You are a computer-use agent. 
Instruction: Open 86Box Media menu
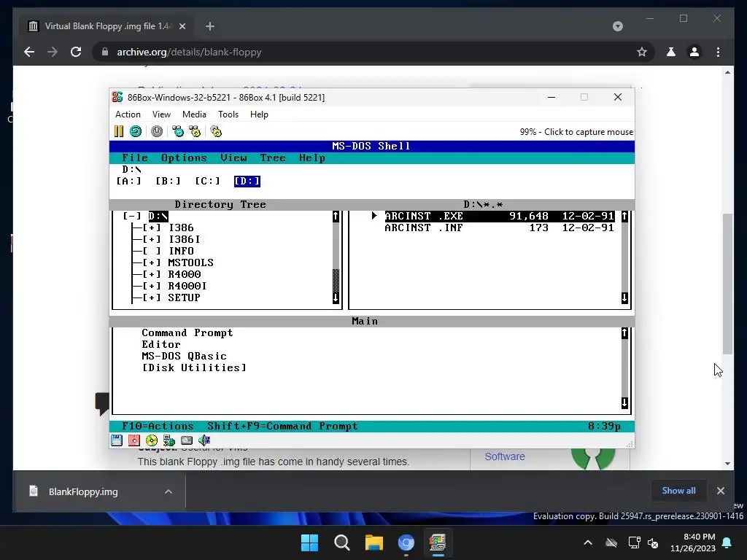click(194, 114)
